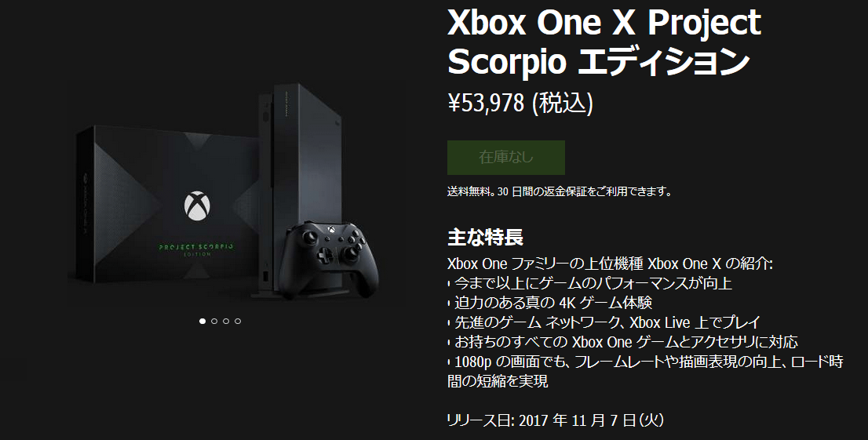
Task: Click the white Xbox logo on the box
Action: pos(197,206)
